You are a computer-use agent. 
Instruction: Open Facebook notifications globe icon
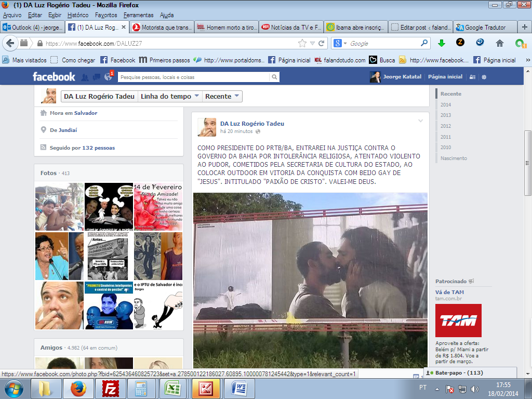(108, 77)
